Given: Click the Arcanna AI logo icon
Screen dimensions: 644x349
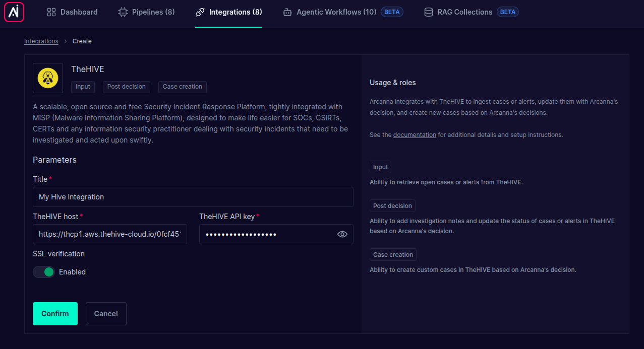Looking at the screenshot, I should click(14, 12).
